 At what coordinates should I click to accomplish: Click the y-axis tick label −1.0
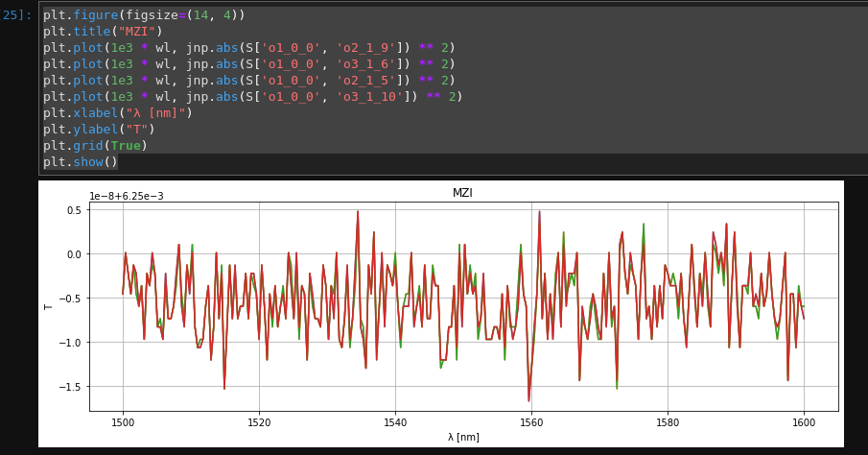click(x=70, y=343)
